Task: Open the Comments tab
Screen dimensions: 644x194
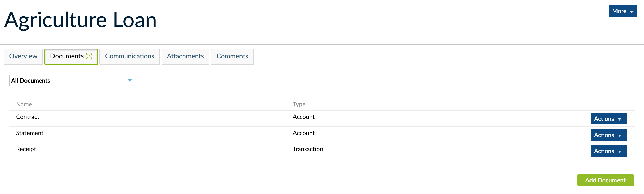Action: point(232,57)
